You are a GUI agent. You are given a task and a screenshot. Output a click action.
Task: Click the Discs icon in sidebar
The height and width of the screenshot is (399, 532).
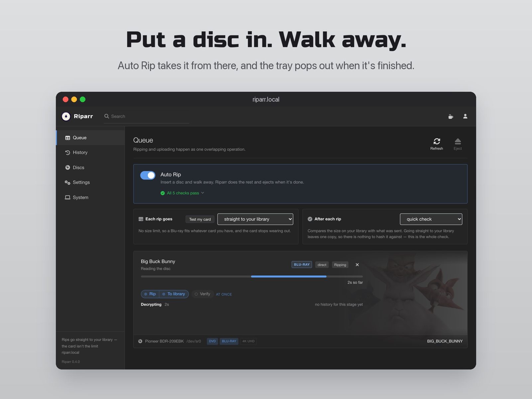click(67, 168)
